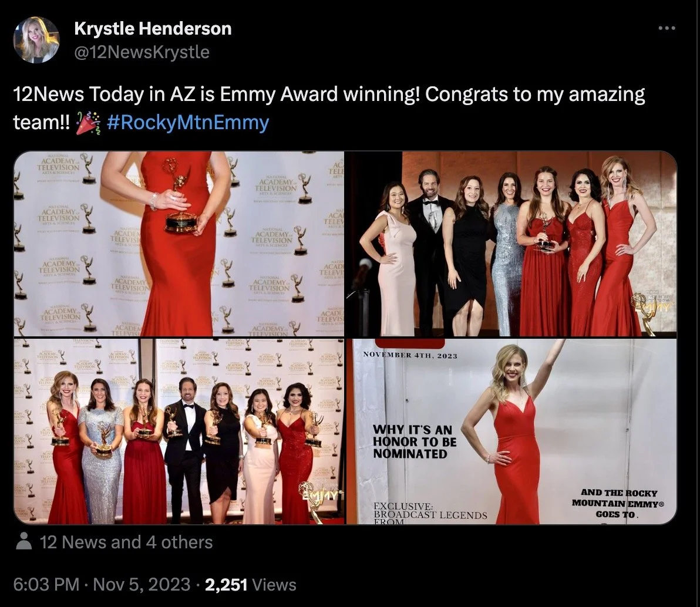Open group photo of team holding Emmy trophies

click(x=179, y=431)
